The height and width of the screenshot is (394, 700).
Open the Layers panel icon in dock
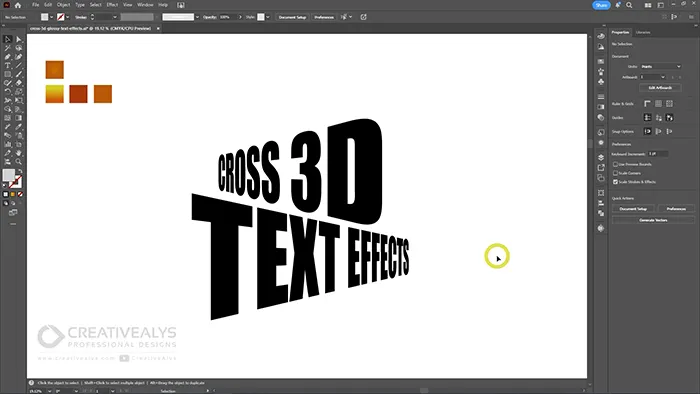601,157
